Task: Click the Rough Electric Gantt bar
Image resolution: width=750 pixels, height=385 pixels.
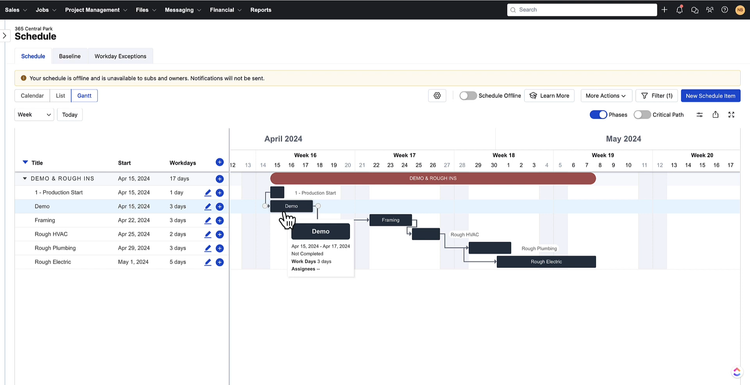Action: click(546, 262)
